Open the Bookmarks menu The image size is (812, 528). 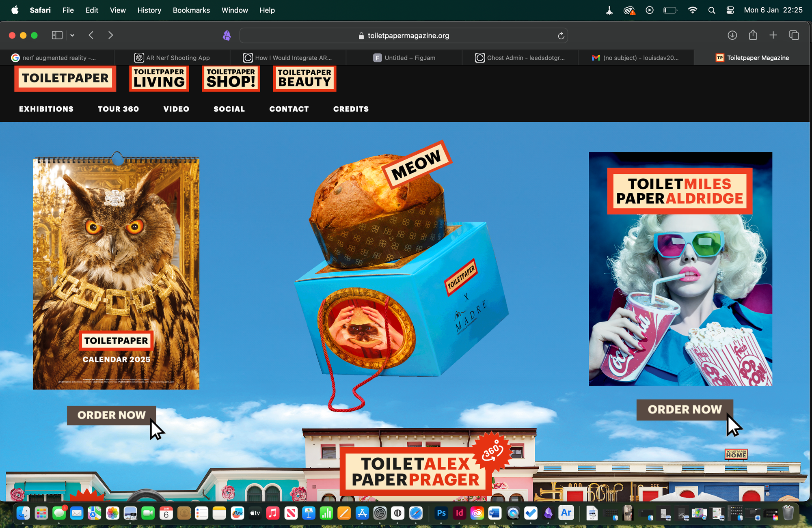pyautogui.click(x=191, y=10)
